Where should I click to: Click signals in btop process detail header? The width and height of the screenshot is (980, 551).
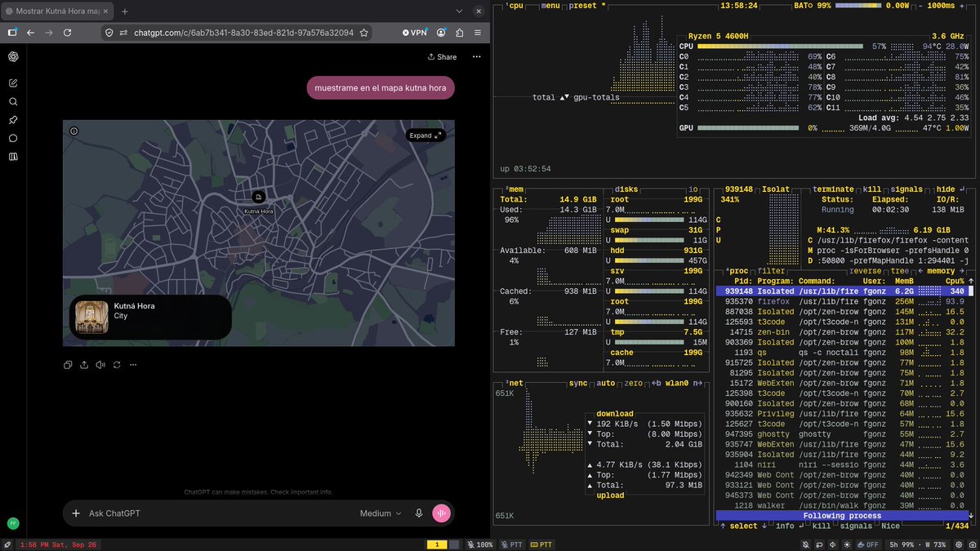coord(906,189)
